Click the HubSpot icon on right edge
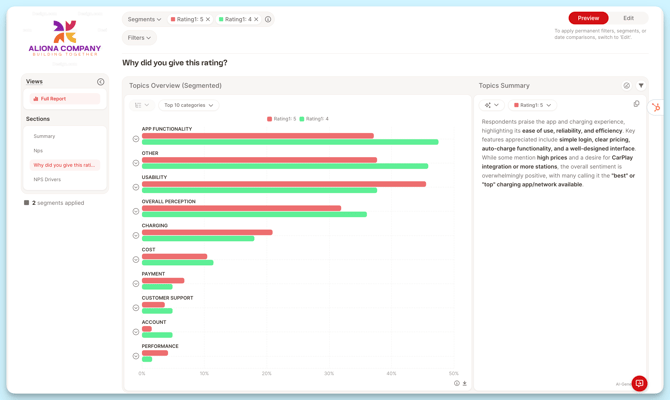Screen dimensions: 670x400 coord(656,107)
